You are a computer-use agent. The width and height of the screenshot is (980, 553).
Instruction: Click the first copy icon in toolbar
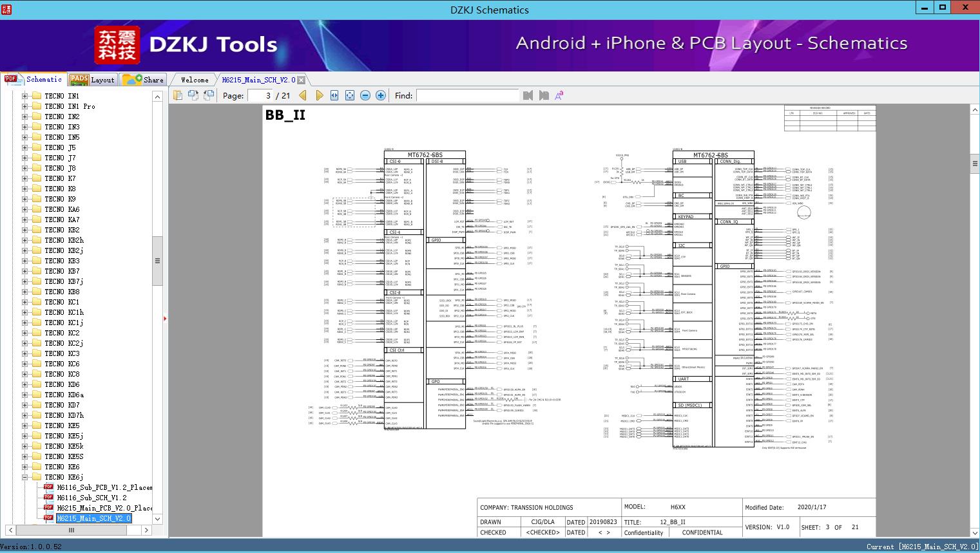tap(178, 95)
